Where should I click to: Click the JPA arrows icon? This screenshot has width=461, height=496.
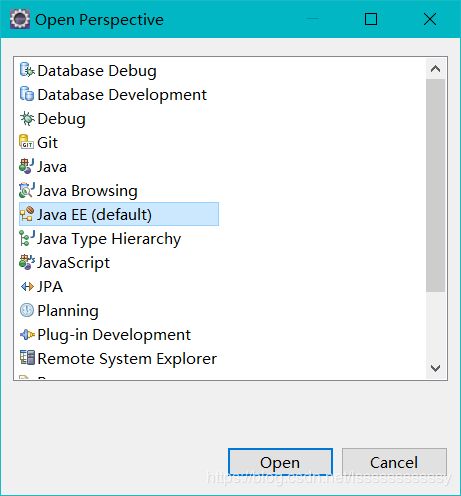coord(27,286)
